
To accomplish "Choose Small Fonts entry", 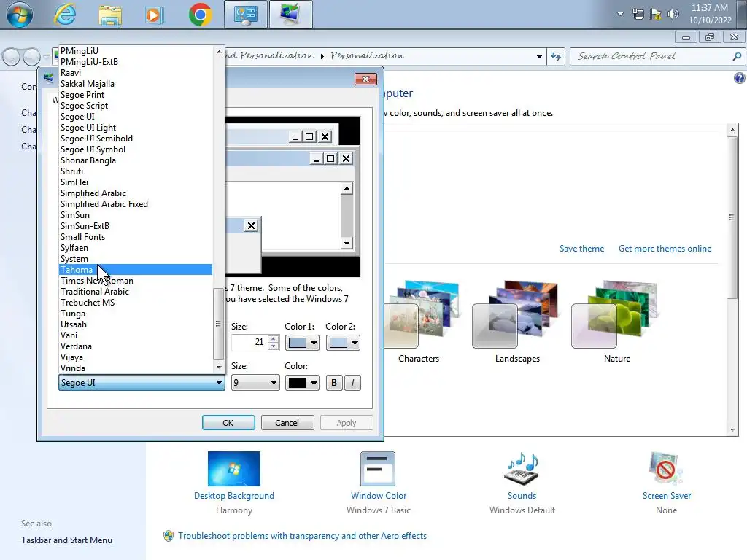I will tap(135, 237).
